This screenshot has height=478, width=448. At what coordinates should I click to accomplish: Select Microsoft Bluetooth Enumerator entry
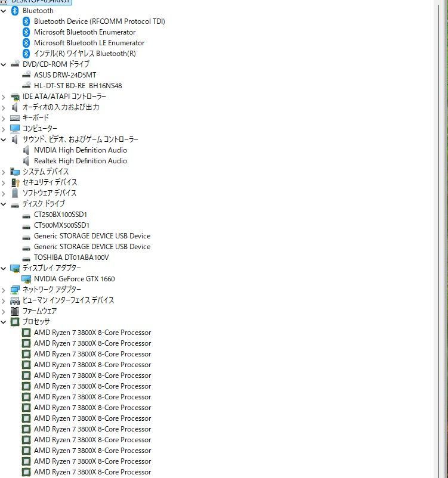tap(85, 32)
